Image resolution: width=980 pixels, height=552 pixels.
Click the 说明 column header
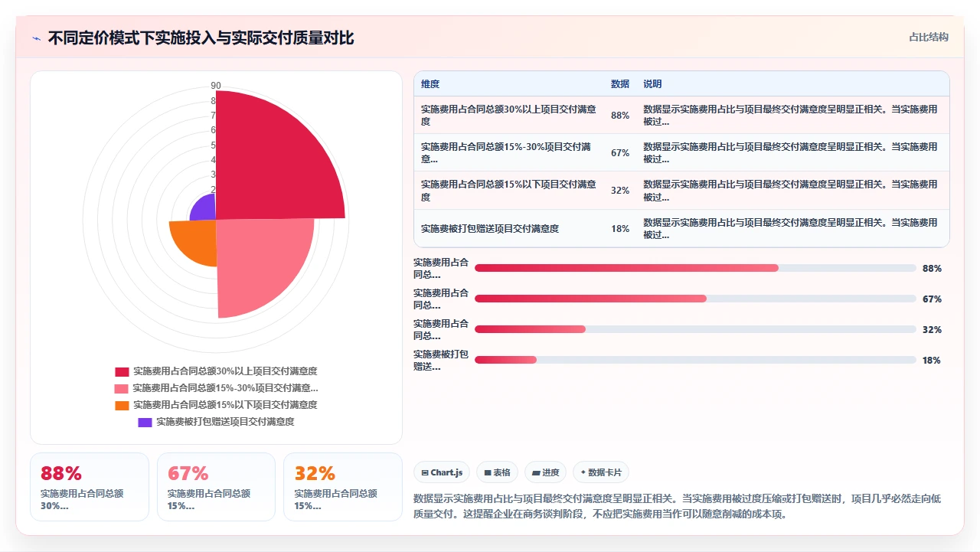652,84
